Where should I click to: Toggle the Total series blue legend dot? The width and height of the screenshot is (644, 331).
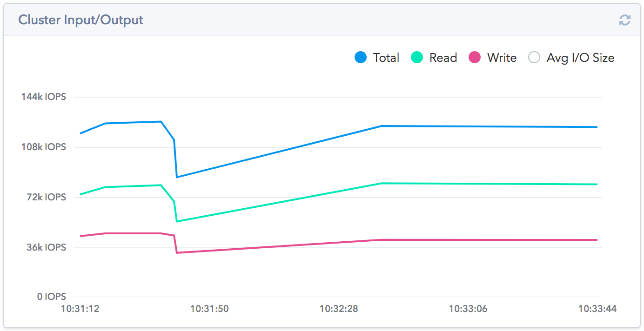point(361,58)
